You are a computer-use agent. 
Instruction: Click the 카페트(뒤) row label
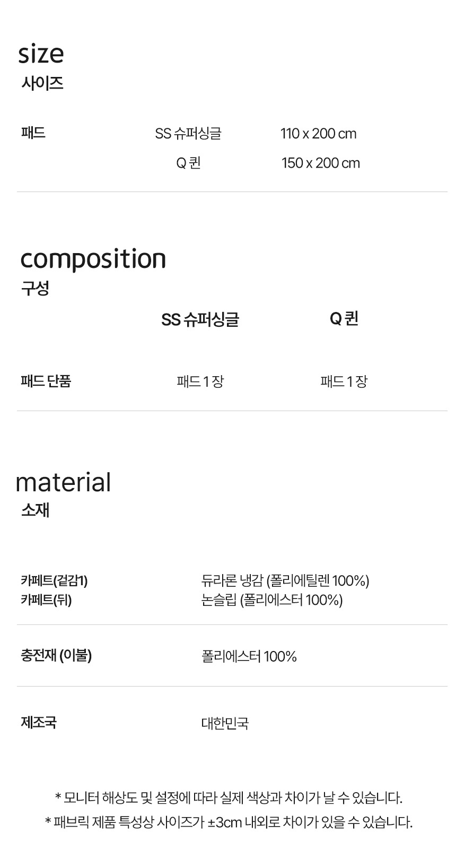click(46, 600)
